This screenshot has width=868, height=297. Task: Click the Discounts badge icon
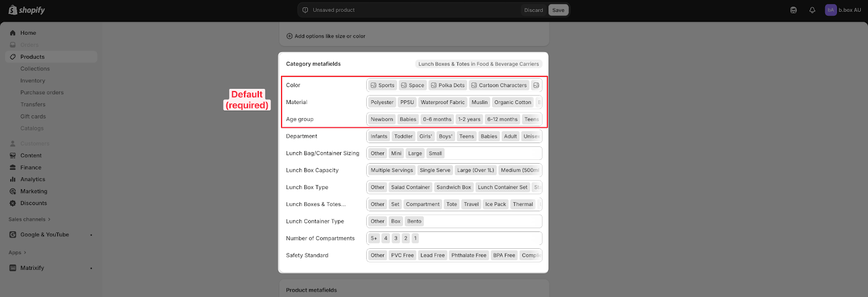(x=13, y=203)
